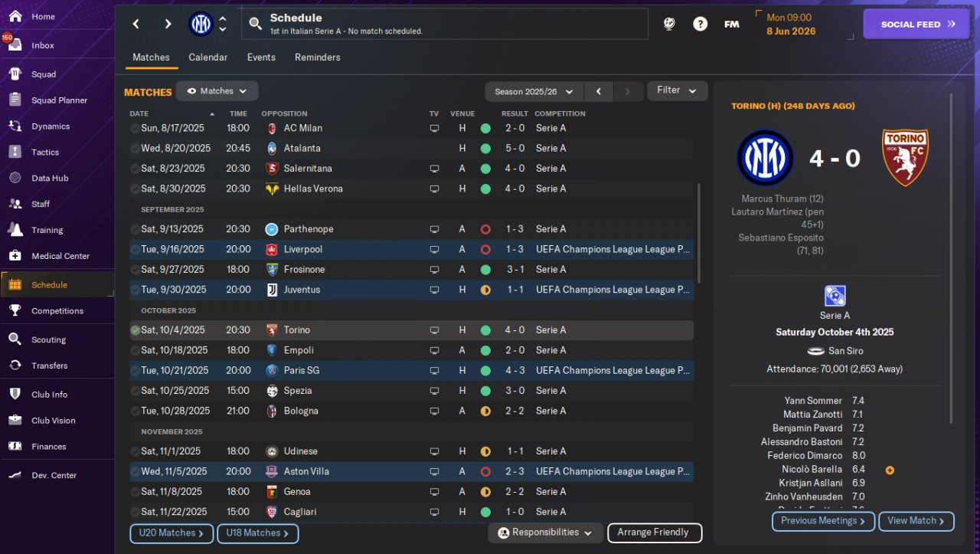This screenshot has width=980, height=554.
Task: Click the View Match button
Action: tap(916, 521)
